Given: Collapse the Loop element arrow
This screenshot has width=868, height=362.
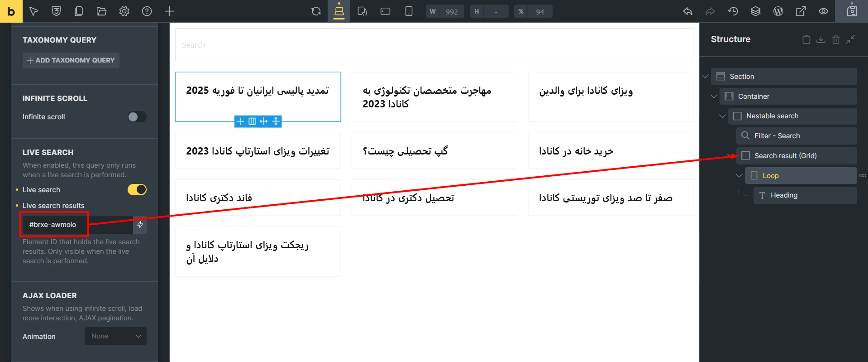Looking at the screenshot, I should (739, 175).
